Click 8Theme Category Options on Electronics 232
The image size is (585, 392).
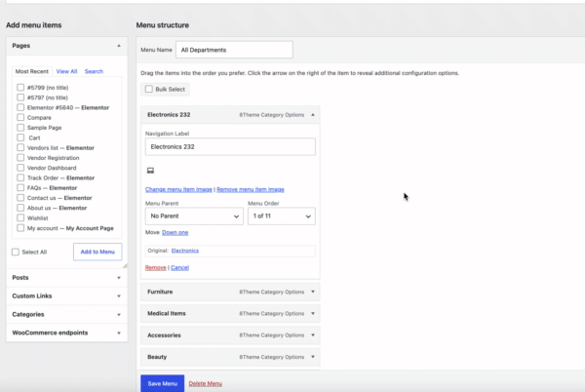point(272,115)
